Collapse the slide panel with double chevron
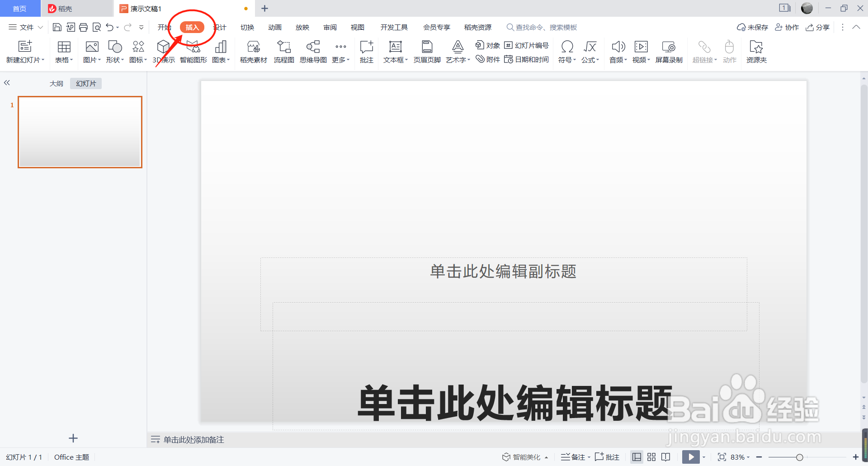The image size is (868, 466). coord(7,83)
